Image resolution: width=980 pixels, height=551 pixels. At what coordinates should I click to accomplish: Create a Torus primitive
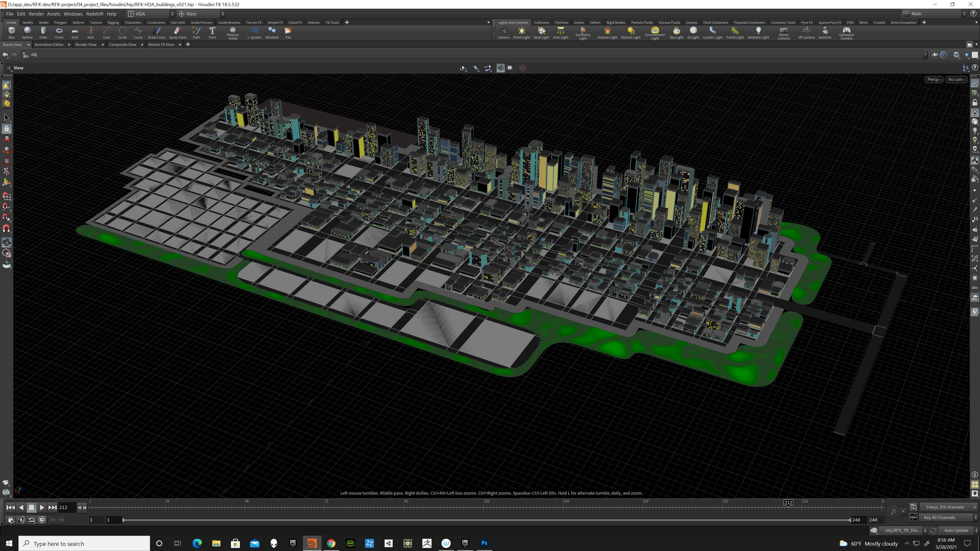59,33
